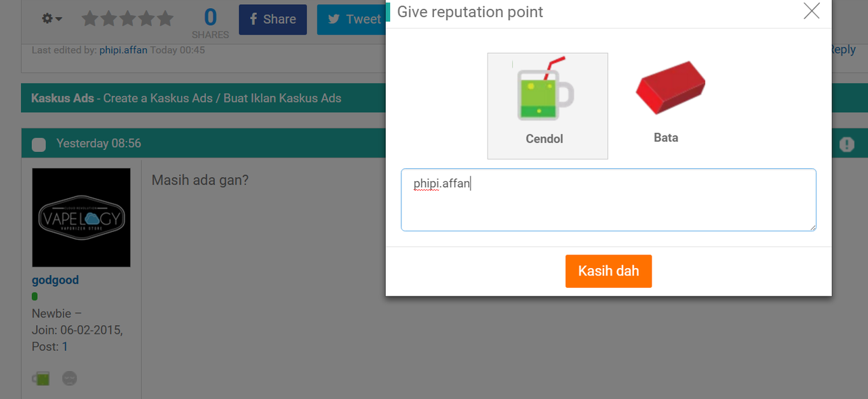The image size is (868, 399).
Task: Report the post with exclamation icon
Action: pyautogui.click(x=846, y=144)
